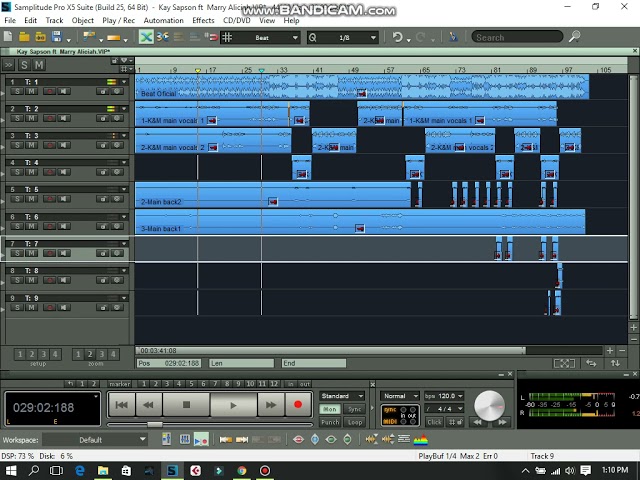The image size is (640, 480).
Task: Open the File menu
Action: coord(10,20)
